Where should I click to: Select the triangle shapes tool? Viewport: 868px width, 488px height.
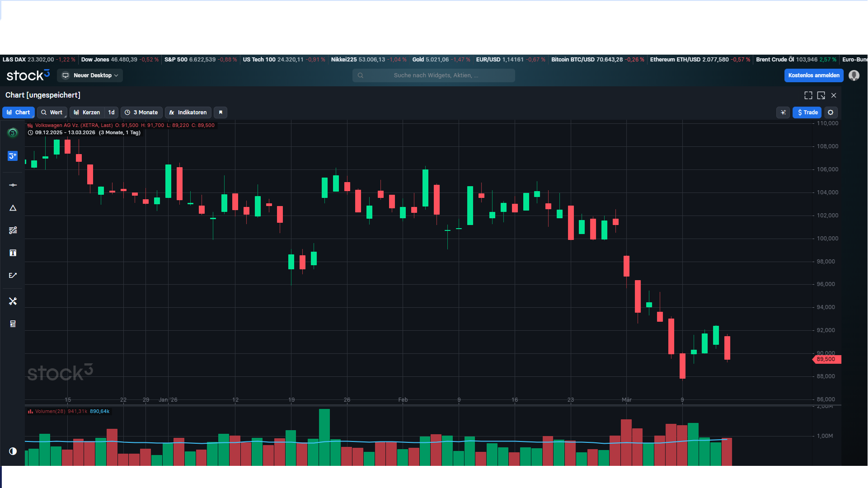(13, 208)
